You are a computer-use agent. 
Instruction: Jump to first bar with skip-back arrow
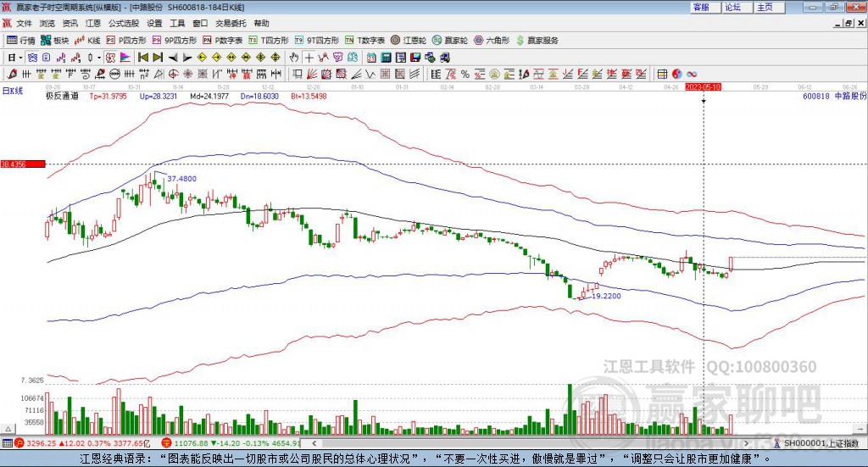[142, 58]
